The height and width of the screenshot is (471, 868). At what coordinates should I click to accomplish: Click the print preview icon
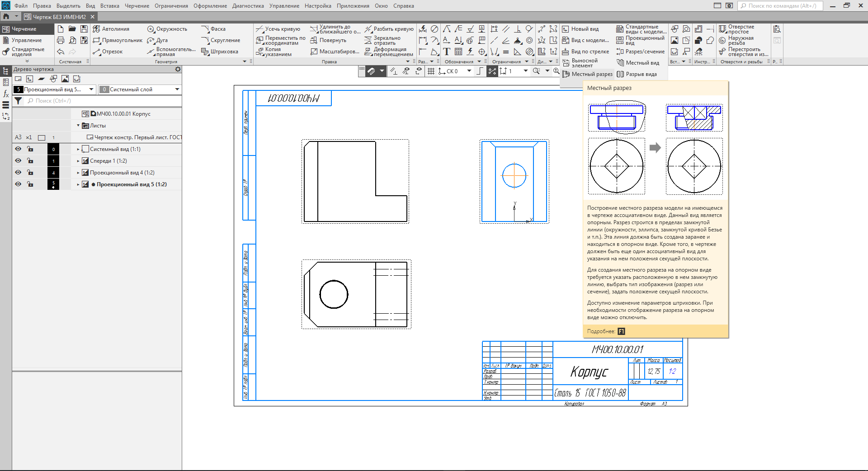click(72, 40)
